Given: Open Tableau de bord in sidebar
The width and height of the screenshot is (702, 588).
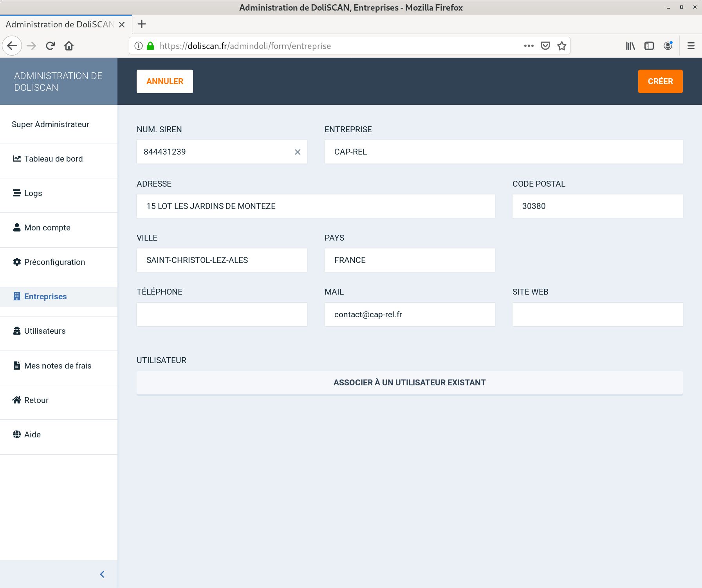Looking at the screenshot, I should coord(53,159).
